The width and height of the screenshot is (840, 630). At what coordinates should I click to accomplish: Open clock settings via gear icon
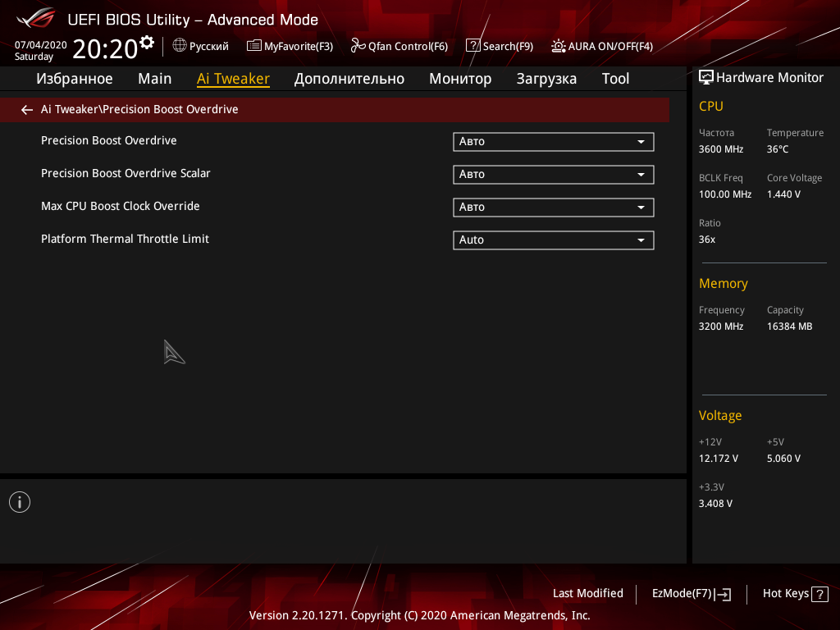146,42
